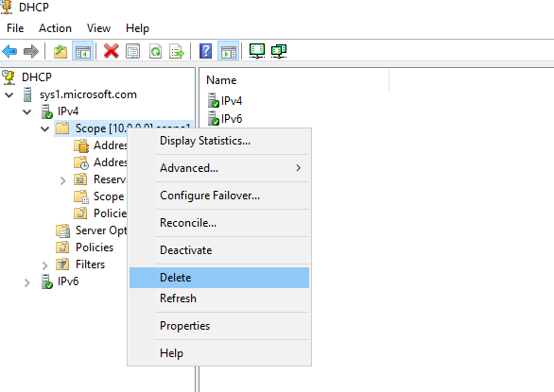Click the Name column header

[x=295, y=80]
